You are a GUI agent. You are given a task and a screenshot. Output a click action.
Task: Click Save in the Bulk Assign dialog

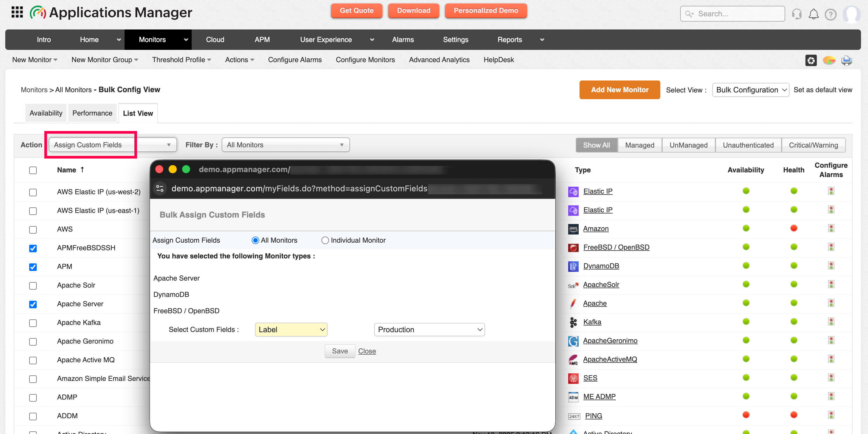click(340, 351)
